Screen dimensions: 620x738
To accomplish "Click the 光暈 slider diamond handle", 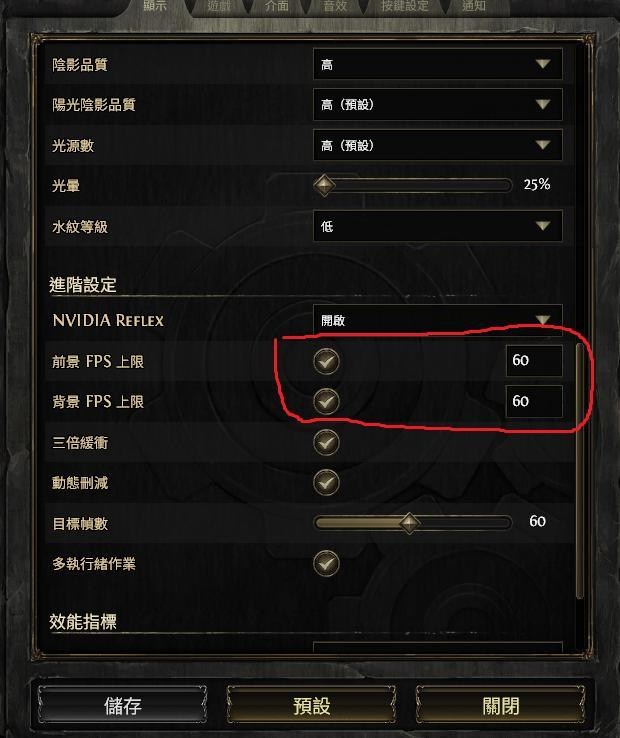I will coord(324,185).
